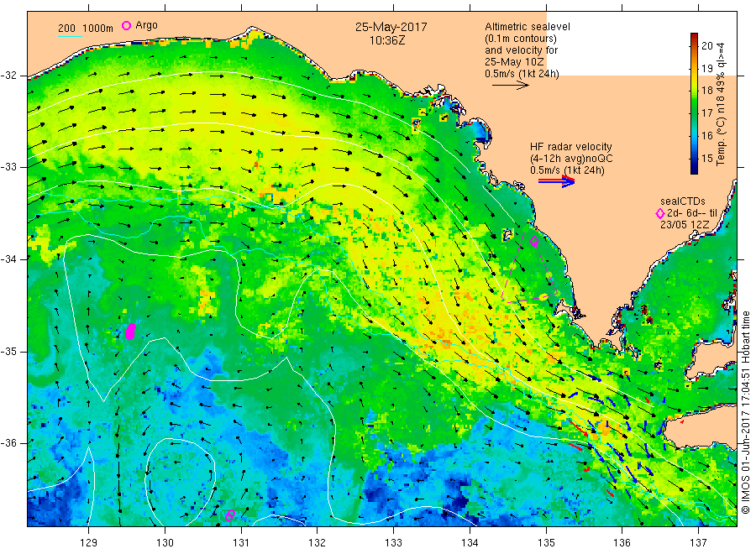Click the 'HF radar velocity' label
The height and width of the screenshot is (554, 756).
571,147
